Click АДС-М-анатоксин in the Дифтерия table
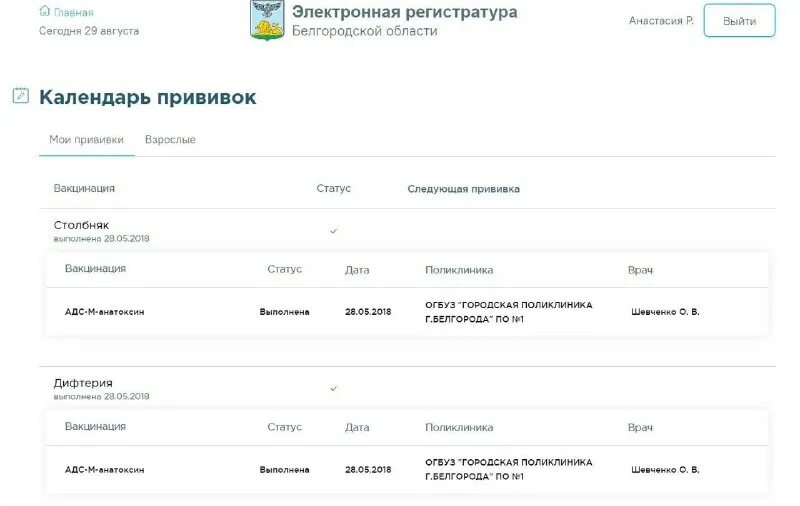Viewport: 800px width, 506px height. (x=105, y=470)
